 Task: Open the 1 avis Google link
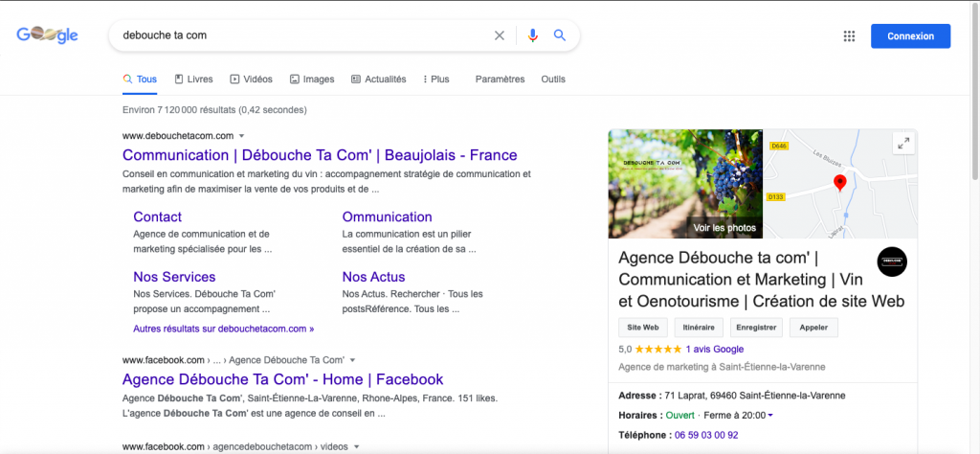point(714,349)
